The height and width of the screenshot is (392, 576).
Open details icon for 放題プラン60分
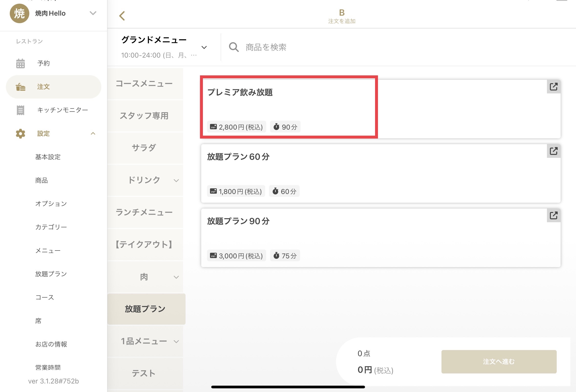[553, 151]
